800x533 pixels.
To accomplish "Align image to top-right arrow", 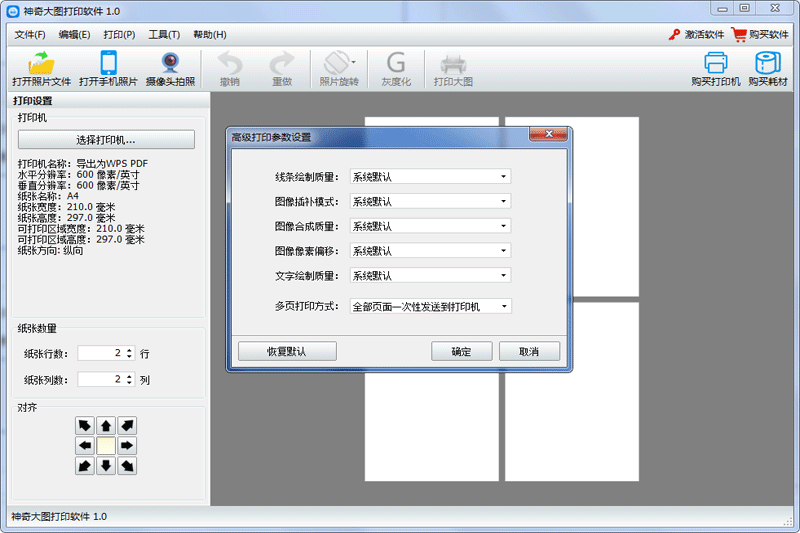I will (127, 425).
